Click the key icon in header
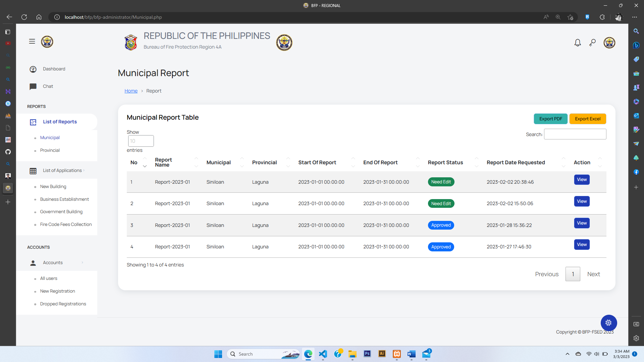 click(x=592, y=43)
